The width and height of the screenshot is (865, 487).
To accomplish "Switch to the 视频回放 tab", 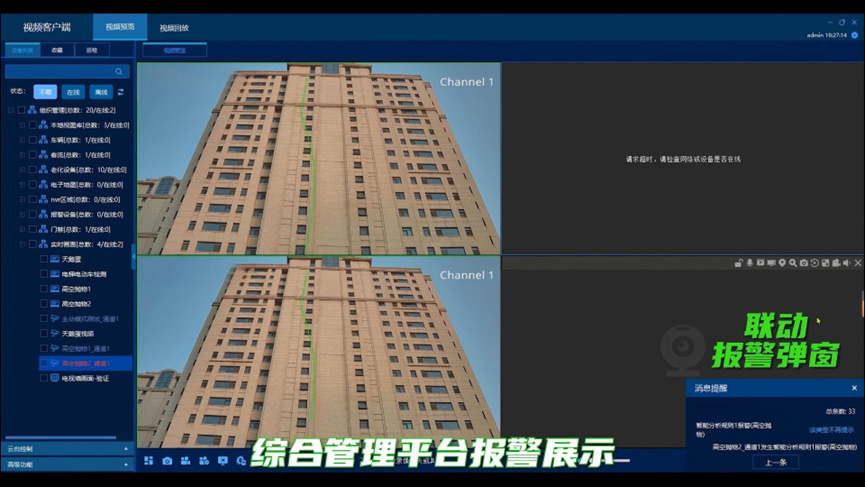I will pyautogui.click(x=174, y=28).
